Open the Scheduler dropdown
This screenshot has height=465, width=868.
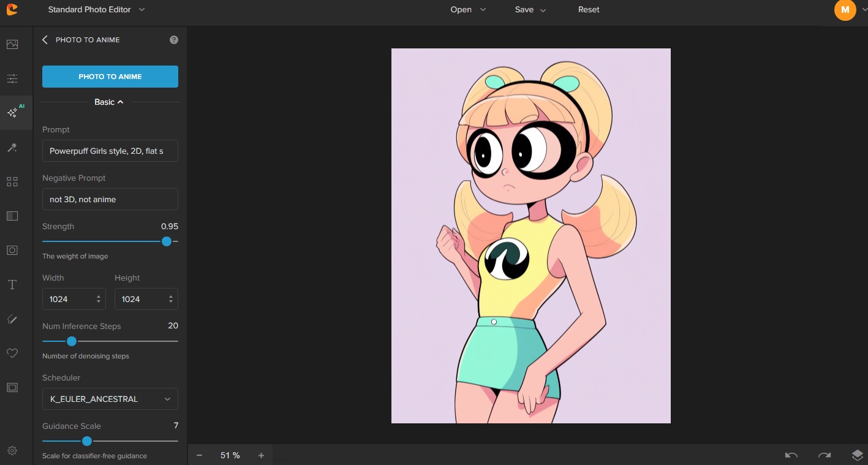tap(110, 399)
